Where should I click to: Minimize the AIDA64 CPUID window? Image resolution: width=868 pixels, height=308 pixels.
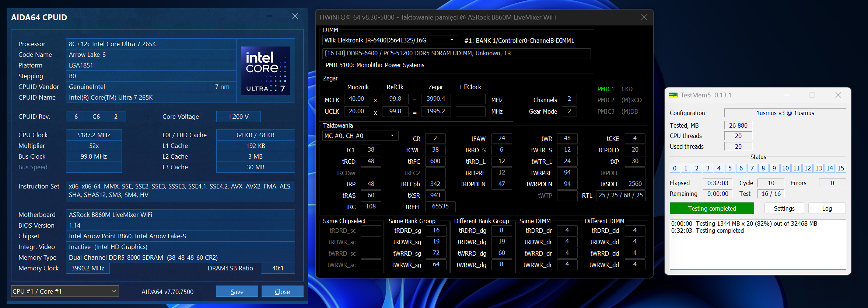point(269,16)
